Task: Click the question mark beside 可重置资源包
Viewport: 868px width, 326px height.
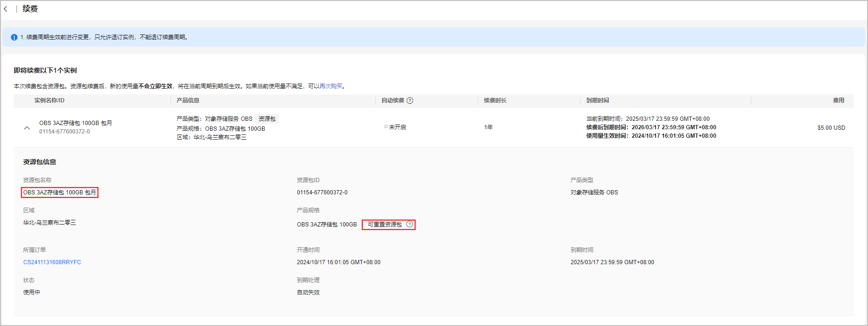Action: (409, 225)
